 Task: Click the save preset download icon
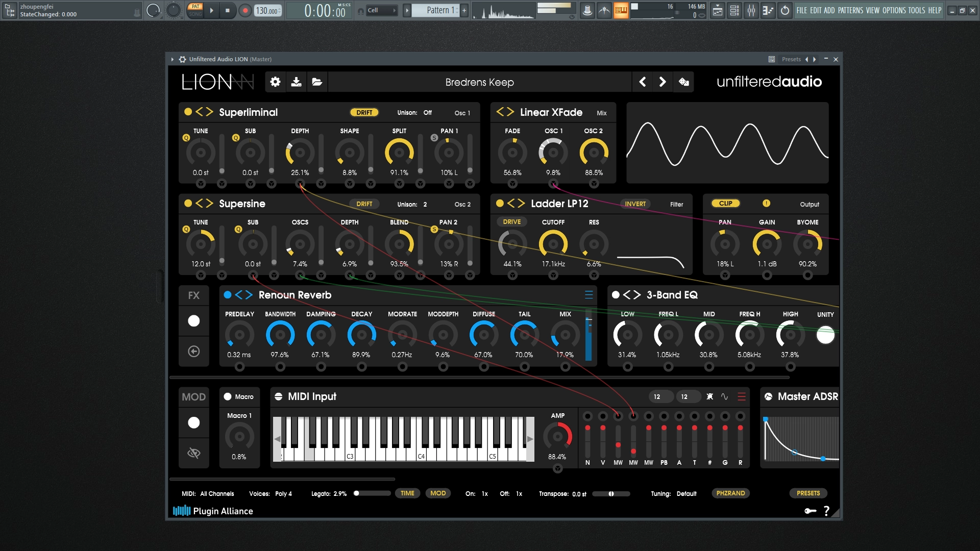click(x=296, y=82)
